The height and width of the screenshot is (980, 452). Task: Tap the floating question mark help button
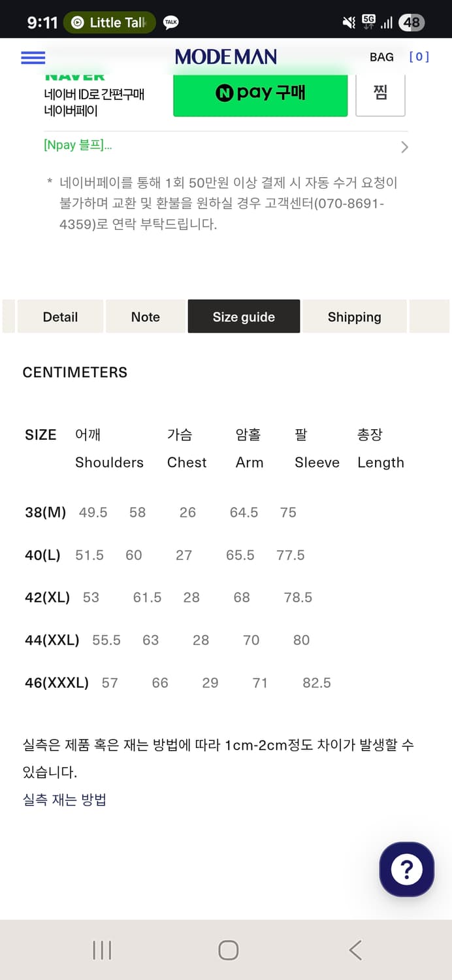click(x=406, y=870)
